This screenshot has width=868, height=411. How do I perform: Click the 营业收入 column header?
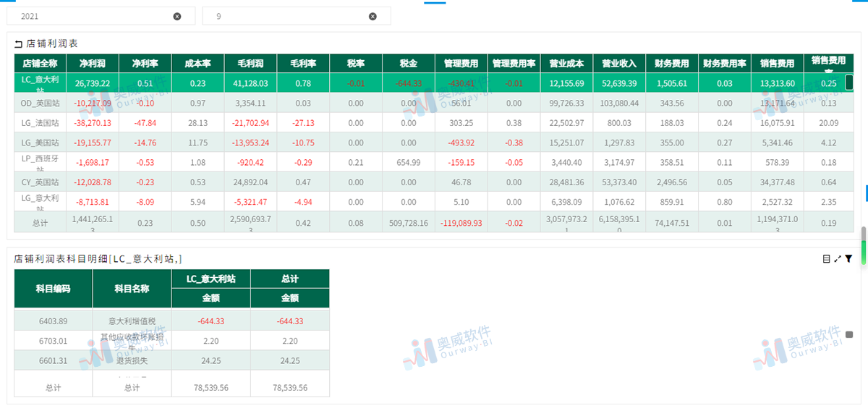(618, 64)
